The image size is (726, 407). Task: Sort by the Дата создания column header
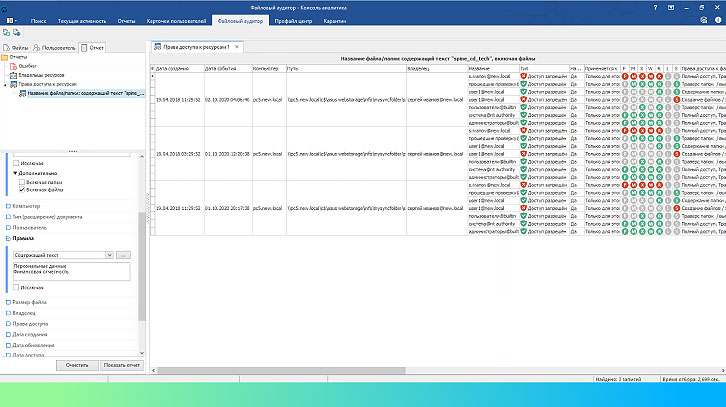point(179,69)
